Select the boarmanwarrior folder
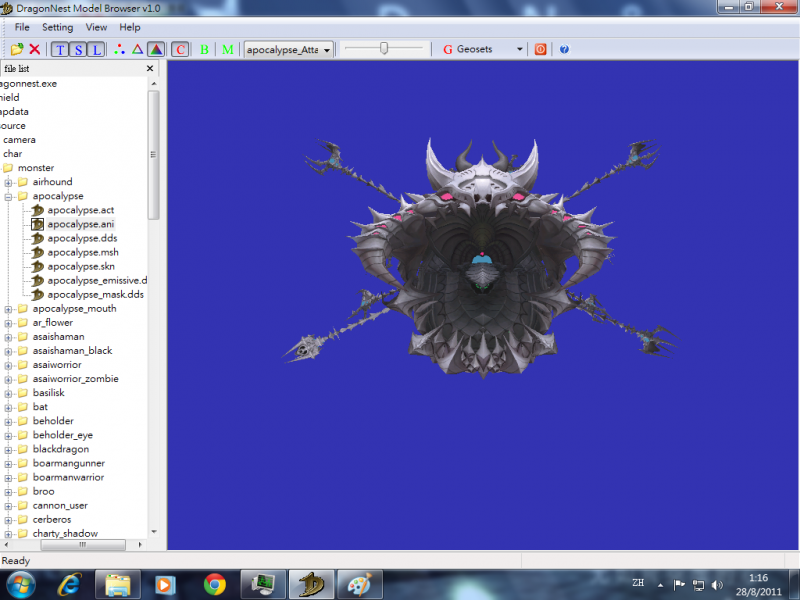800x600 pixels. [68, 478]
